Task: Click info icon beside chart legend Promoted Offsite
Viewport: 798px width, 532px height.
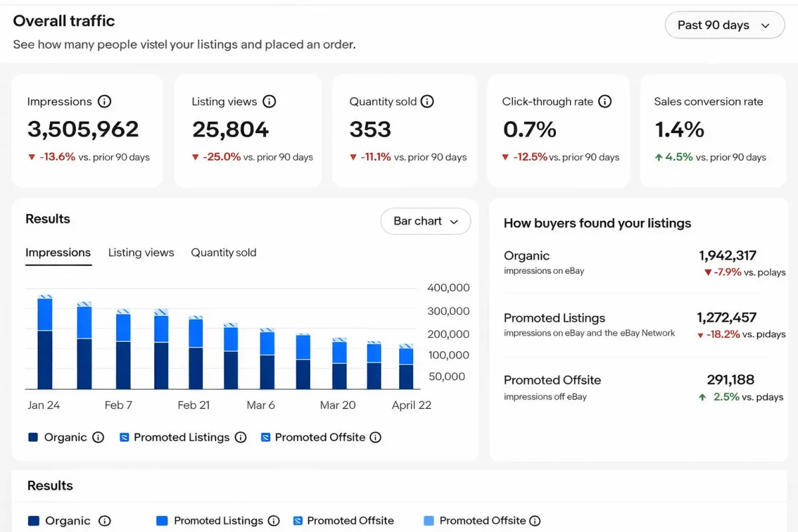Action: [376, 438]
